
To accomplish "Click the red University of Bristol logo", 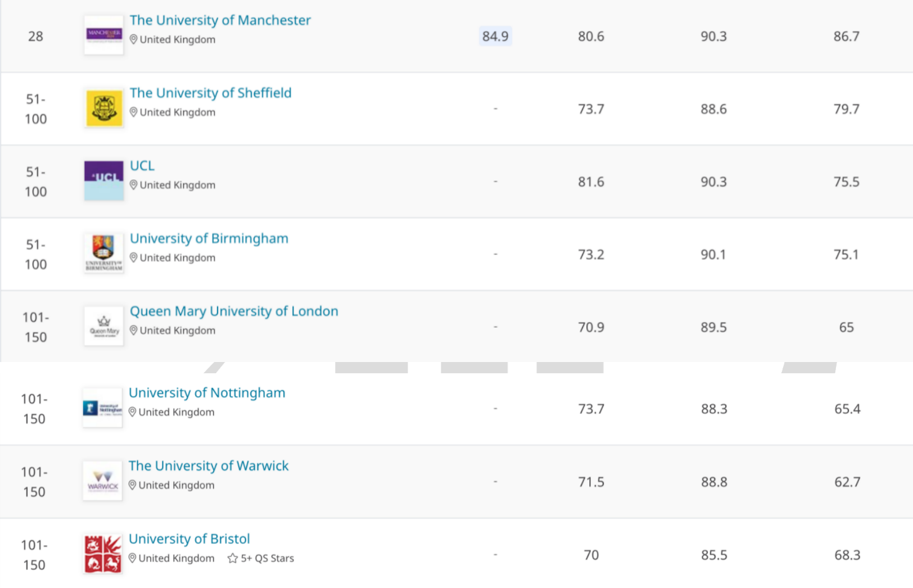I will point(102,554).
